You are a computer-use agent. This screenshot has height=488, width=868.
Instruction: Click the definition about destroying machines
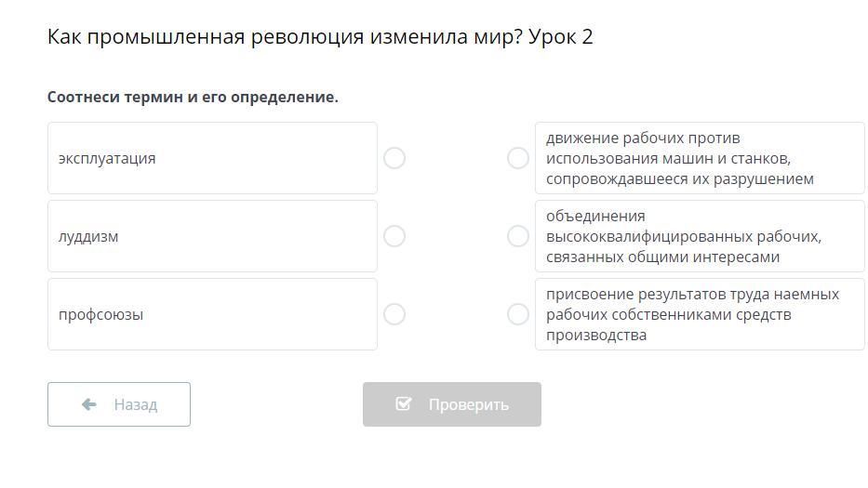point(700,158)
